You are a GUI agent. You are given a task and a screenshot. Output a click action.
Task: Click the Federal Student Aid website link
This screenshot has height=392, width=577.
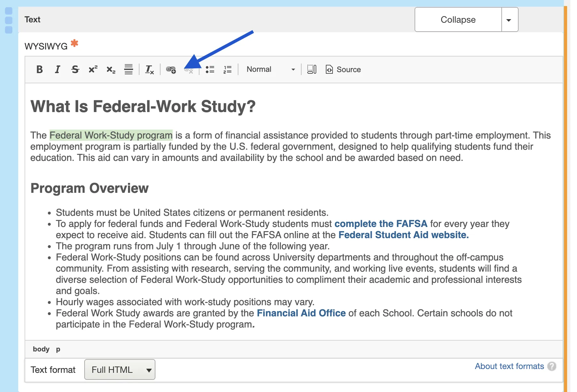coord(403,235)
